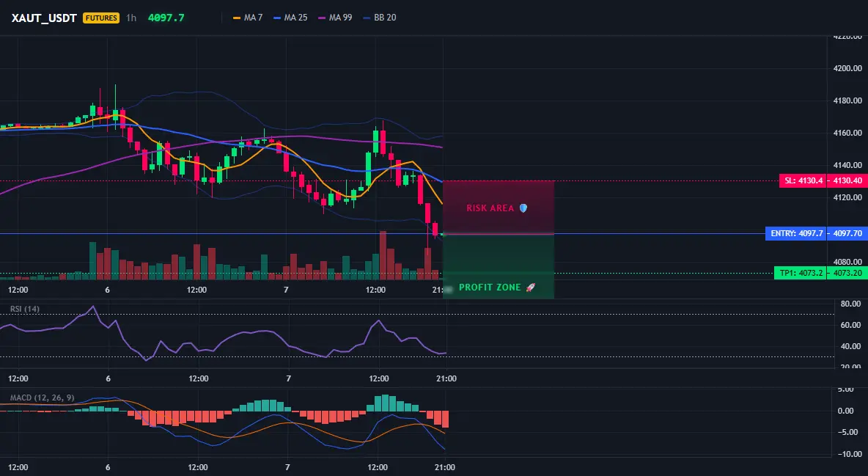Toggle the MA 7 legend entry
Screen dimensions: 868x476
coord(248,18)
